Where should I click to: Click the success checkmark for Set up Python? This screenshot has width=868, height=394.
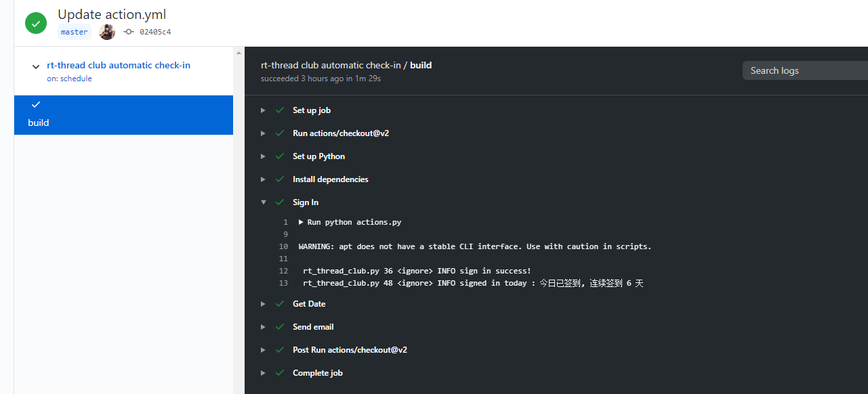pyautogui.click(x=280, y=156)
